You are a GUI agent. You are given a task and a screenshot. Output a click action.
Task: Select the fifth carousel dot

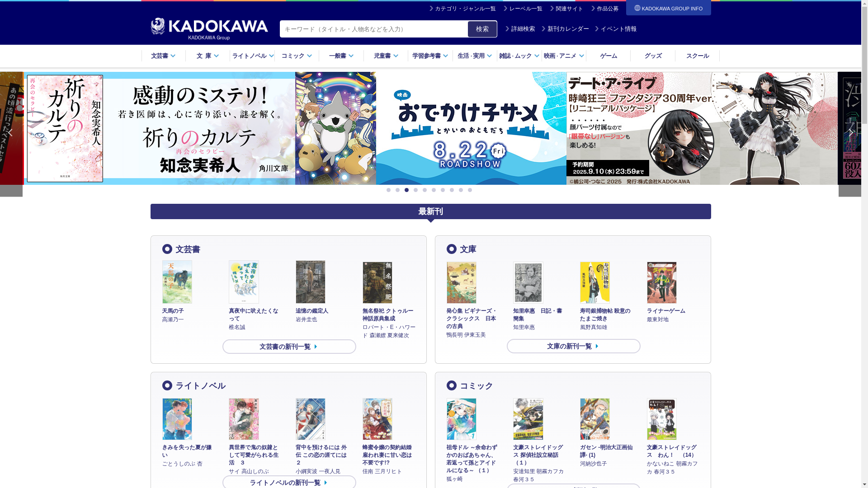[x=425, y=190]
